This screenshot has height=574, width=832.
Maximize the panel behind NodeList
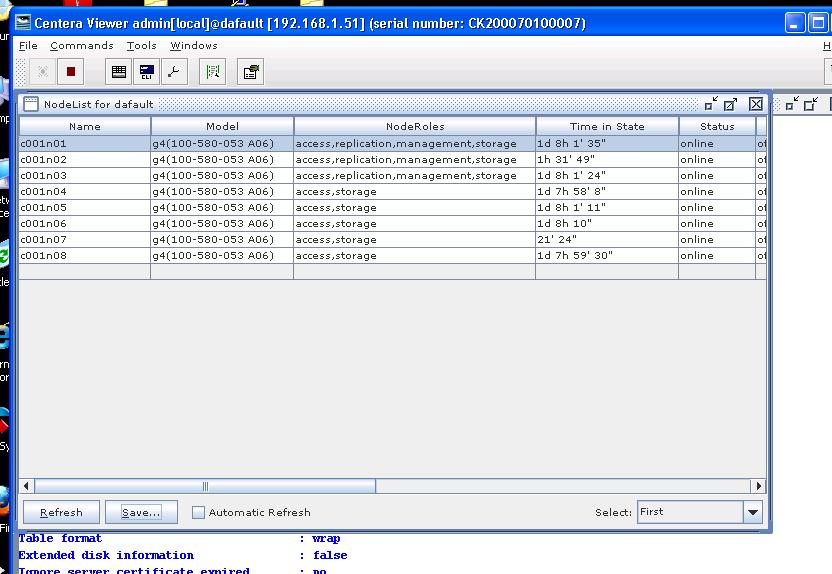click(x=811, y=104)
